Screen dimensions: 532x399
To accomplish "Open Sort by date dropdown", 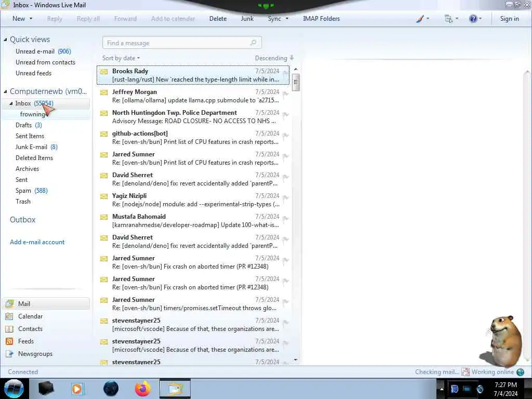I will coord(121,58).
